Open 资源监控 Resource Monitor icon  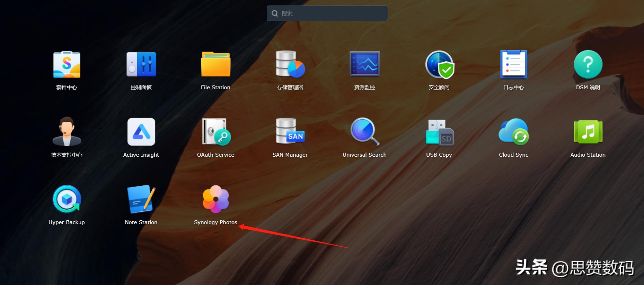pos(364,64)
